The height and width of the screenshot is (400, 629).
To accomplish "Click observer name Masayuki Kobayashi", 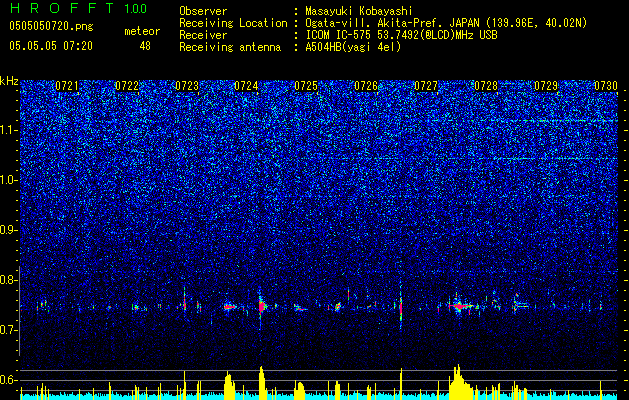I will 359,11.
